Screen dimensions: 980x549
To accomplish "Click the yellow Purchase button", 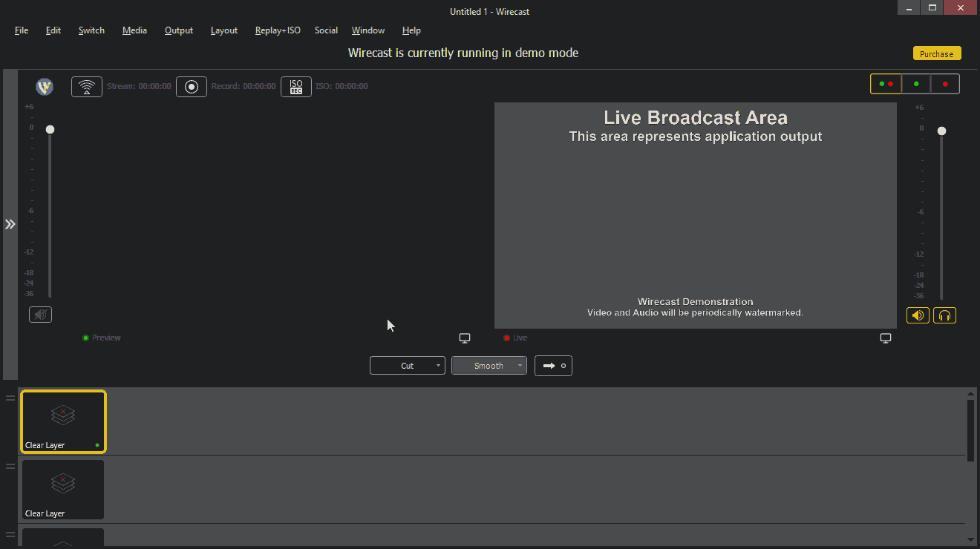I will click(937, 53).
